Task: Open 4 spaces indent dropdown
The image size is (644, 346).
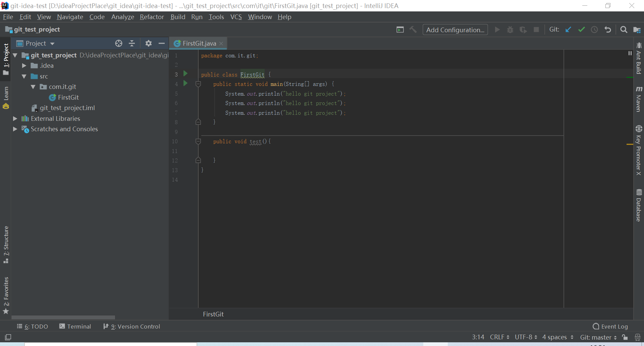Action: click(558, 337)
